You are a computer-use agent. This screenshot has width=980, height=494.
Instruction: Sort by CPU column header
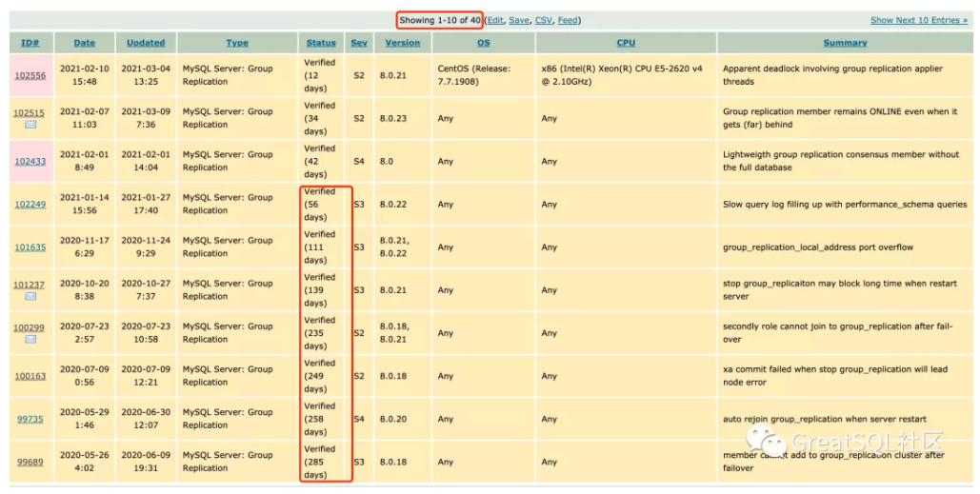click(x=626, y=43)
